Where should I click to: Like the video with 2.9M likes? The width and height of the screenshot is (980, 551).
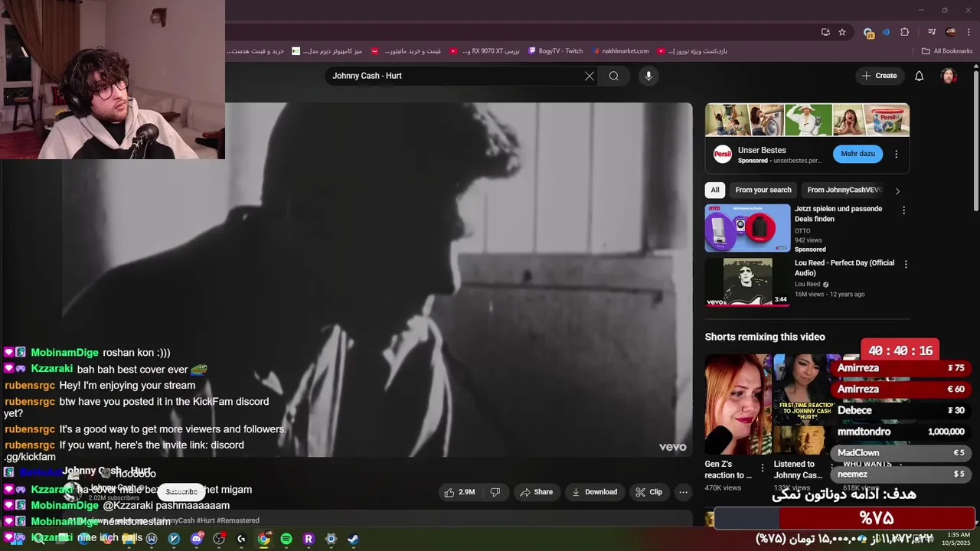click(460, 492)
